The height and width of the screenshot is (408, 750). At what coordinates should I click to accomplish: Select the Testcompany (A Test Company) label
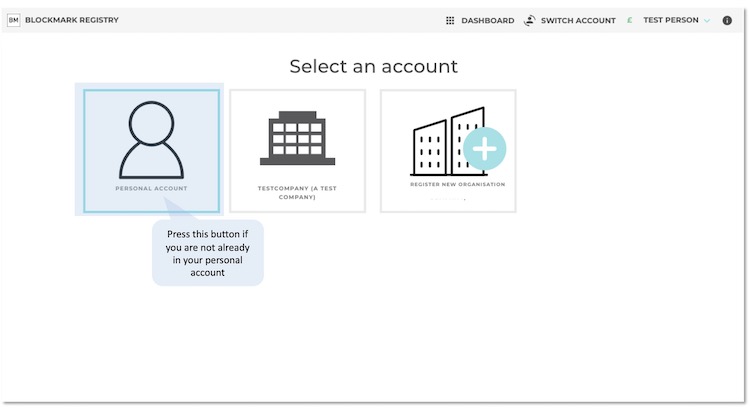297,192
